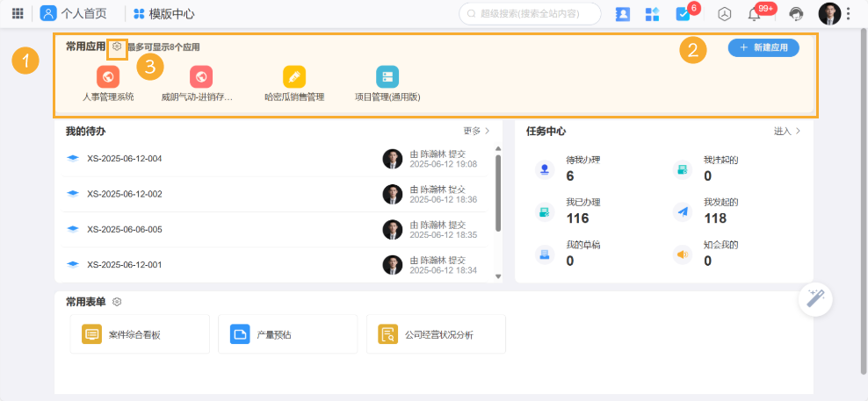Click submitter avatar on the 18:36 row
Screen dimensions: 868x401
pos(393,194)
